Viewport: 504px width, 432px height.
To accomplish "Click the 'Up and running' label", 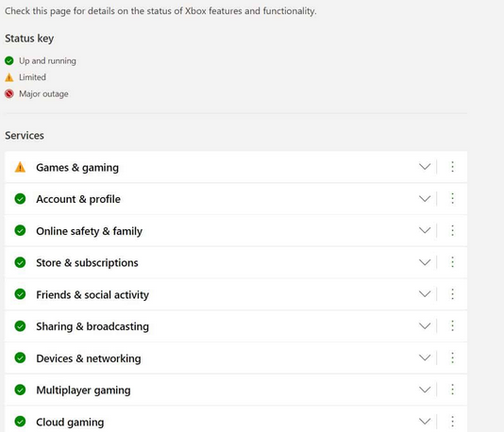I will 47,60.
